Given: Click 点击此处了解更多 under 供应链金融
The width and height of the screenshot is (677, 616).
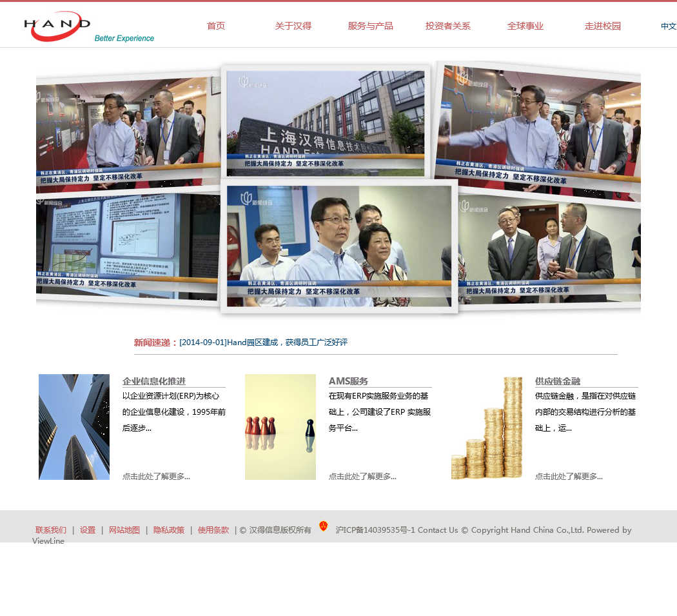Looking at the screenshot, I should click(x=569, y=476).
